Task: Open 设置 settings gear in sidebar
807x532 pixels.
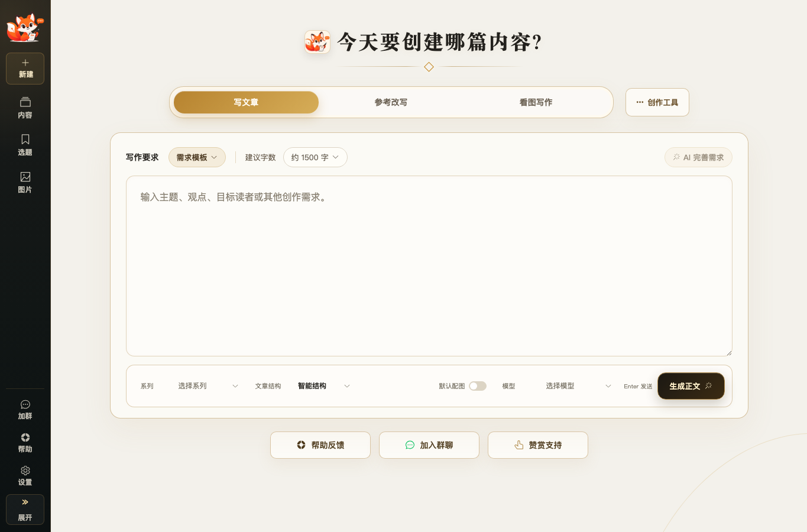Action: [25, 476]
